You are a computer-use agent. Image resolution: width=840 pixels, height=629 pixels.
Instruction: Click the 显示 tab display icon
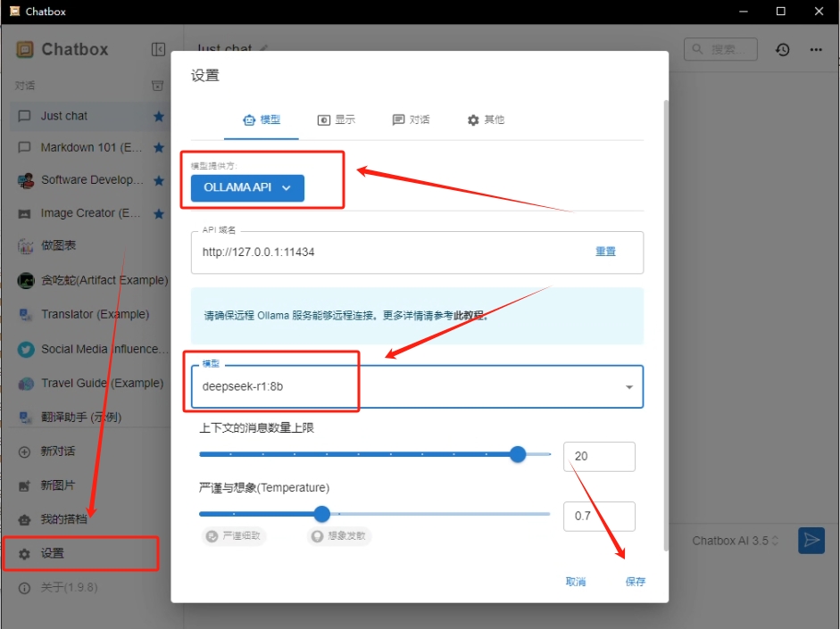click(323, 120)
